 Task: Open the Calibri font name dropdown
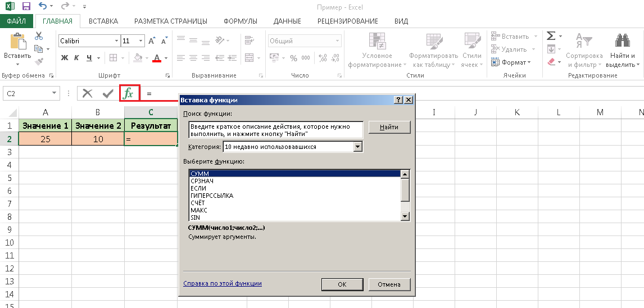(x=117, y=41)
